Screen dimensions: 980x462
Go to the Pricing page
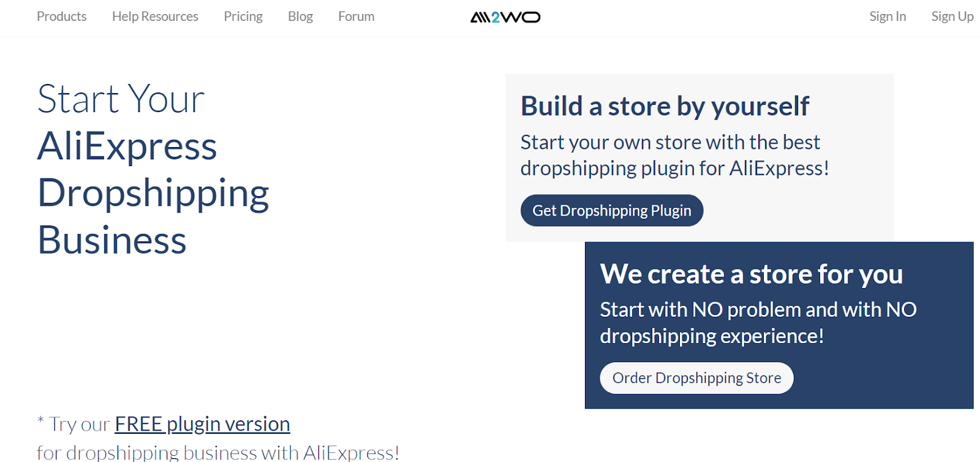click(x=243, y=17)
